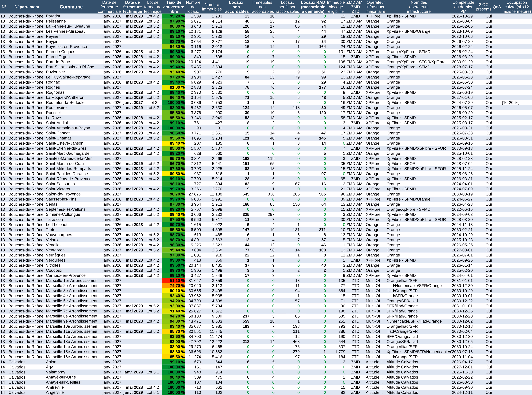Click the Ablon commune cell in Calvados

[51, 362]
